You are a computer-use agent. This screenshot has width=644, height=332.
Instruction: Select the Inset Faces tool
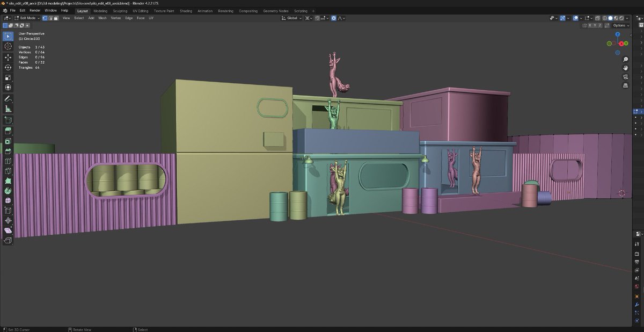tap(8, 141)
